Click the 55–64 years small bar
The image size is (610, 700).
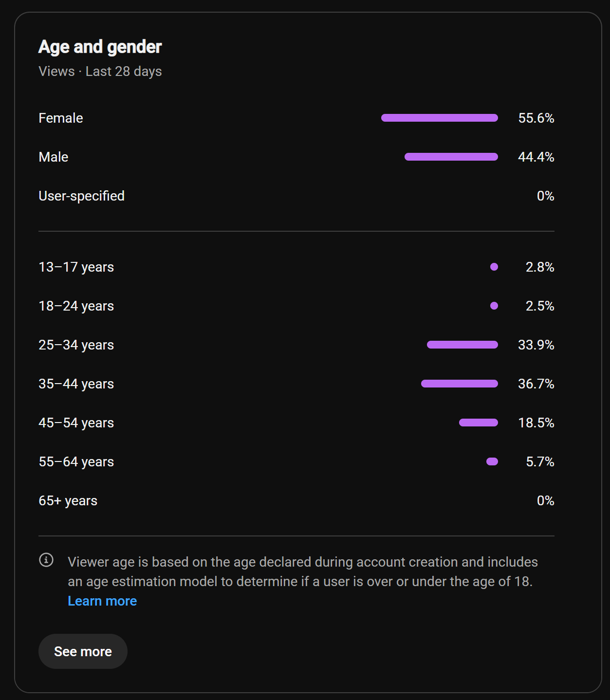492,461
